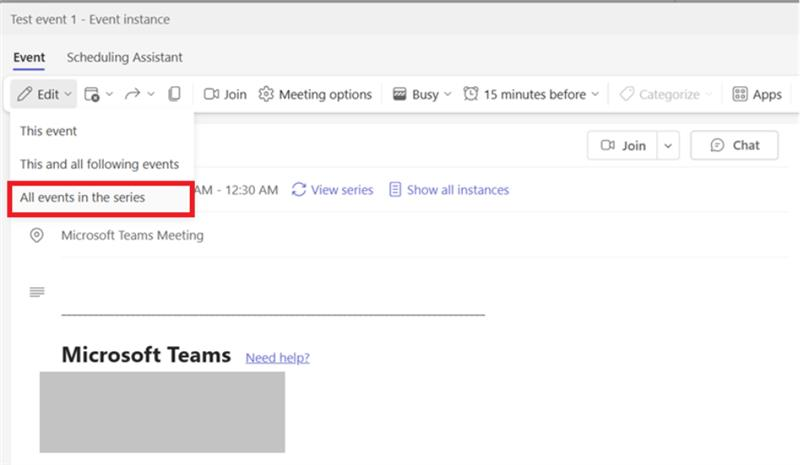
Task: Click the large Join button
Action: [x=622, y=145]
